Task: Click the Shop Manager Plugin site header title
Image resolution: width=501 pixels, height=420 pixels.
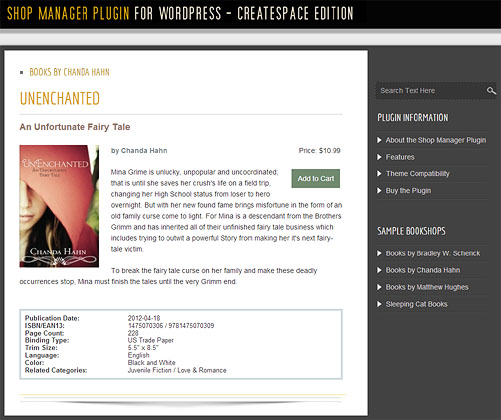Action: point(180,14)
